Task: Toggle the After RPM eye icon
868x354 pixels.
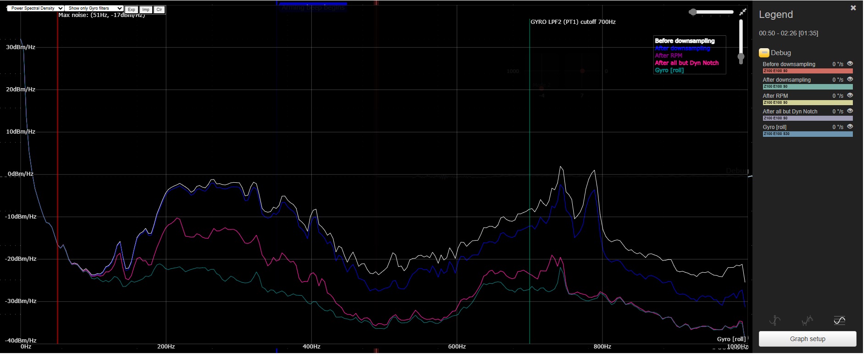Action: click(x=850, y=96)
